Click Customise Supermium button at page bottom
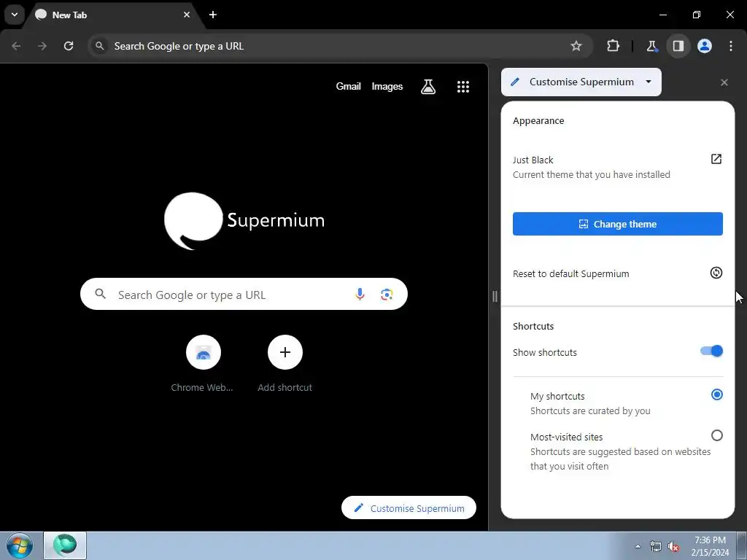Screen dimensions: 747x560 (x=409, y=508)
